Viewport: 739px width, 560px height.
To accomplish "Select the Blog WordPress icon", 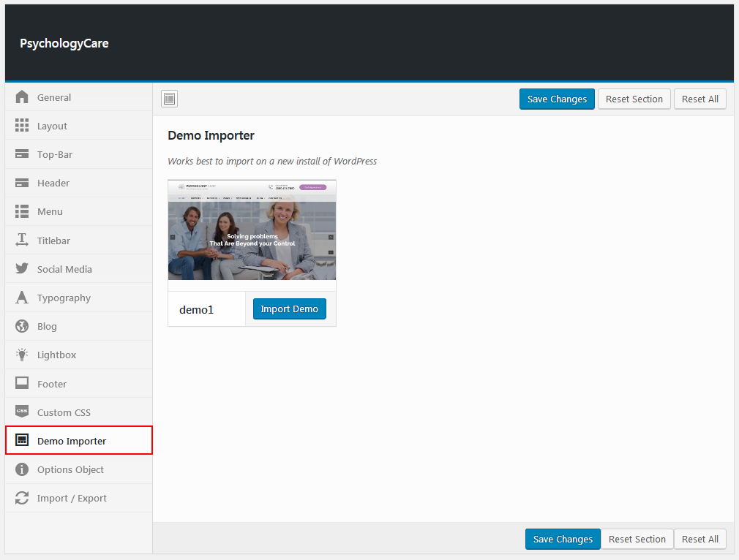I will 22,326.
